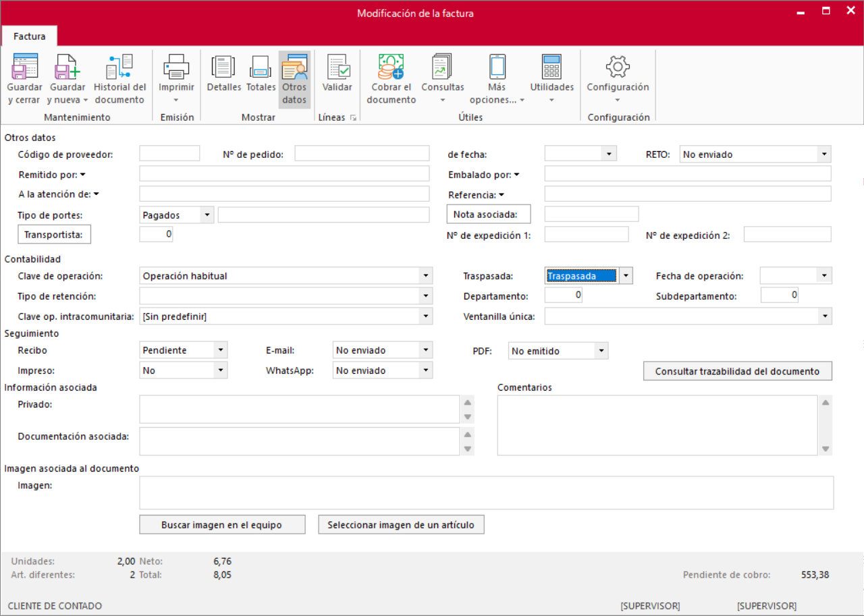Switch to the Factura tab
864x616 pixels.
(30, 36)
